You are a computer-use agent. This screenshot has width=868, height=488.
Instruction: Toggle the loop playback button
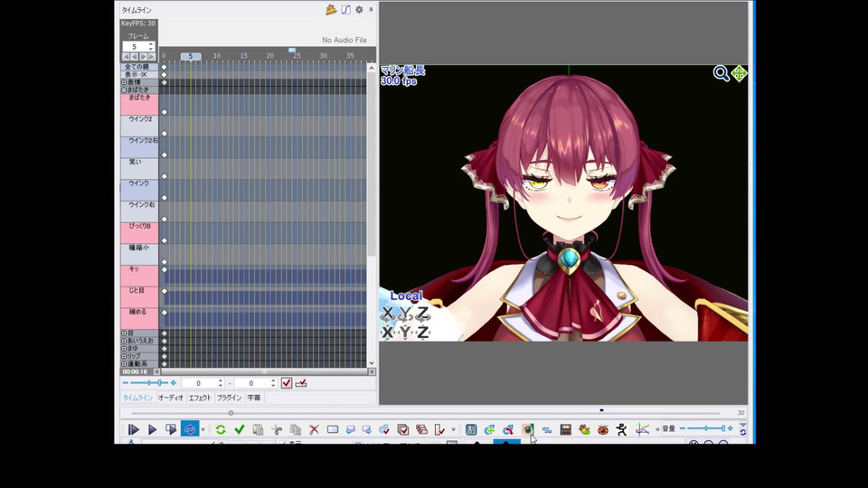coord(190,428)
